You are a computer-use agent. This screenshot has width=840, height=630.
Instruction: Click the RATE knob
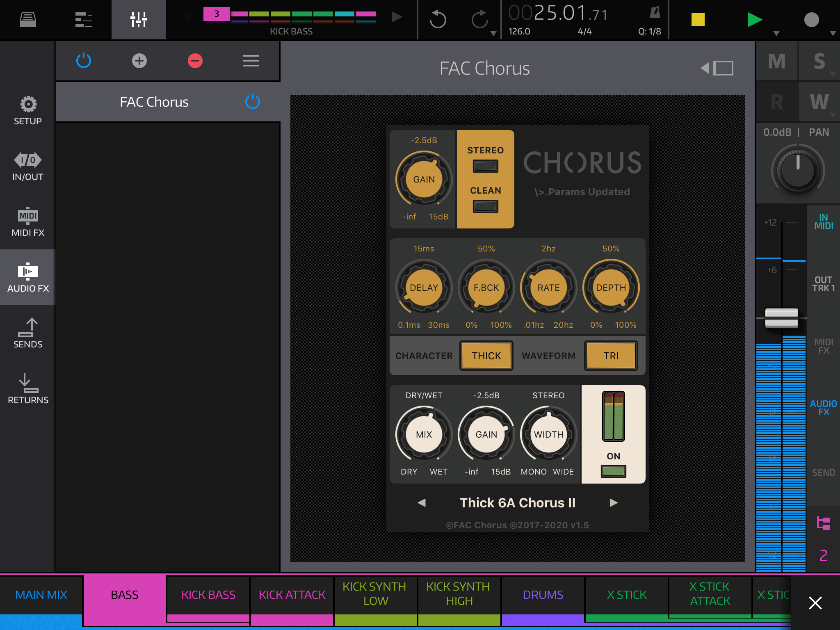click(549, 288)
